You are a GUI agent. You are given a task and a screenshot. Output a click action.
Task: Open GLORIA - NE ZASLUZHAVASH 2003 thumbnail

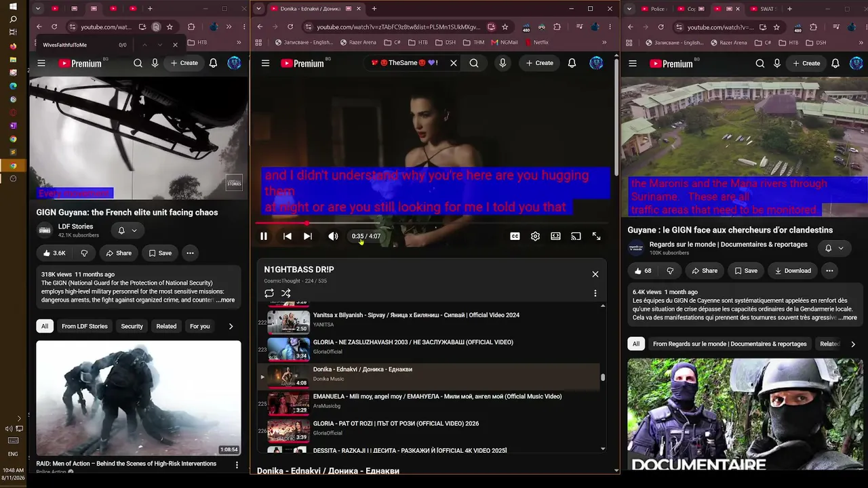click(x=288, y=348)
